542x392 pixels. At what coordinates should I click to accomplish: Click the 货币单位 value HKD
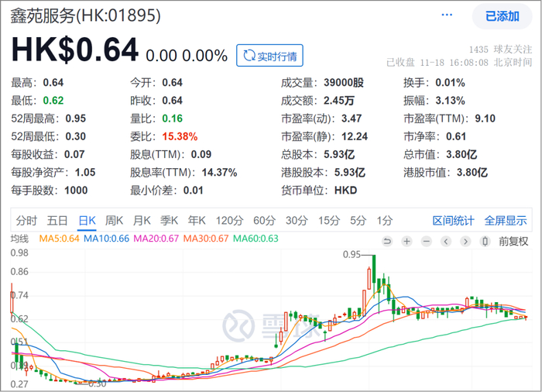tap(345, 191)
